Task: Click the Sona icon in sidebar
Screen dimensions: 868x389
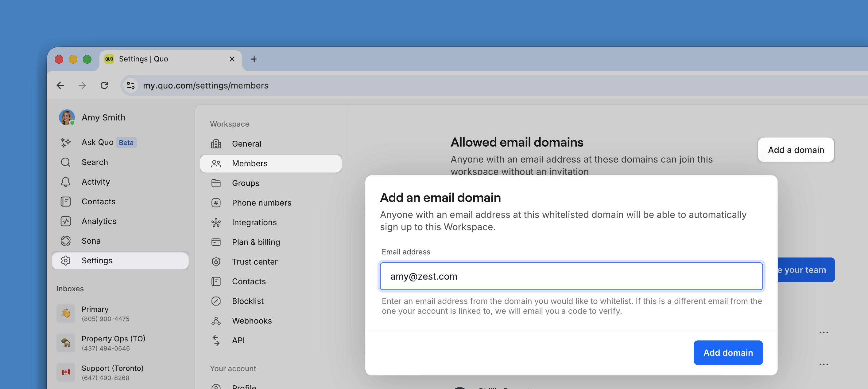Action: point(65,241)
